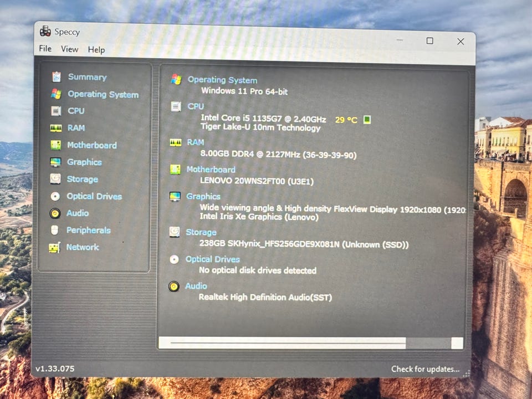Click the Operating System flag icon in sidebar
The image size is (532, 399).
coord(56,94)
